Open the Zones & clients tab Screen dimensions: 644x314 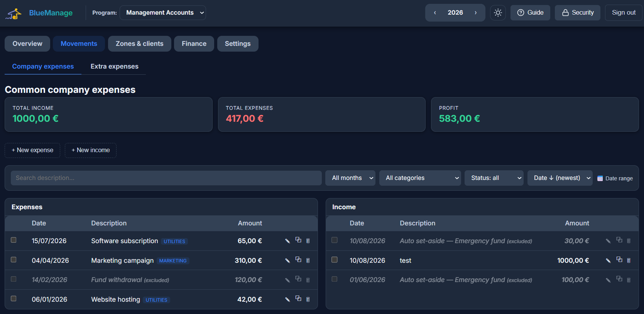(x=140, y=44)
